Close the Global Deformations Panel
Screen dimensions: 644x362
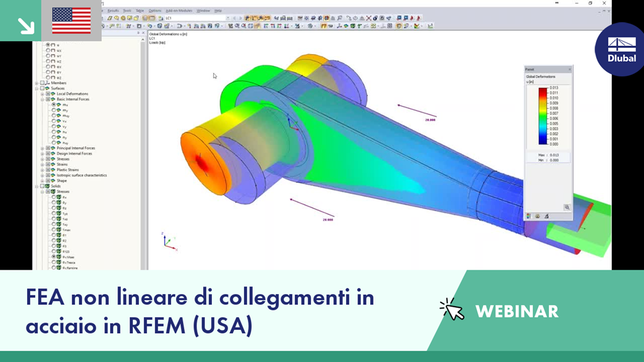(569, 69)
